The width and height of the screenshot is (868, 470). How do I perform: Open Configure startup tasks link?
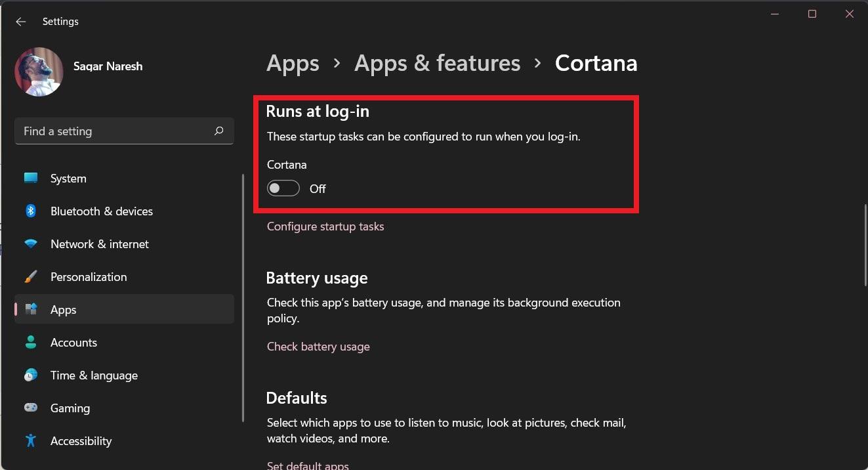coord(325,226)
